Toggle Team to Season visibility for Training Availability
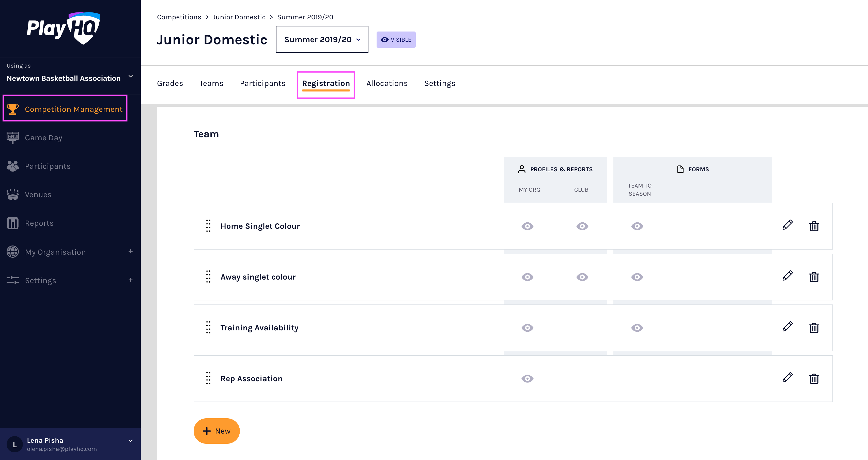This screenshot has height=460, width=868. pyautogui.click(x=637, y=328)
